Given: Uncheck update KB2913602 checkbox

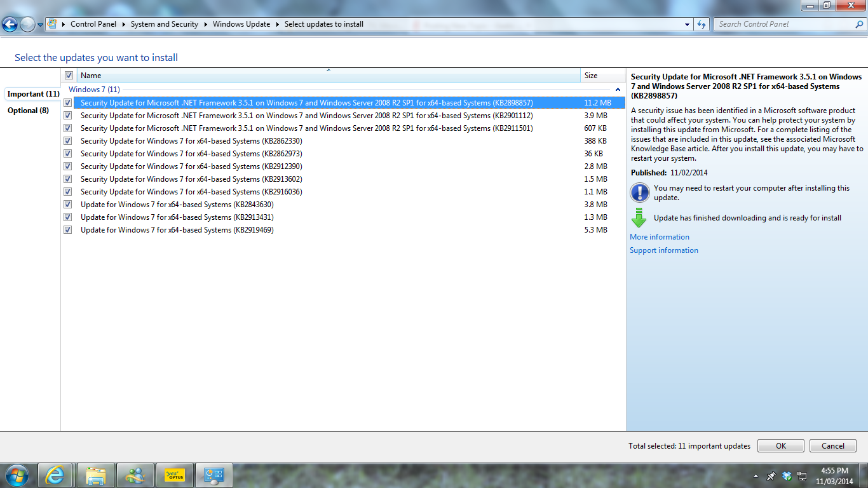Looking at the screenshot, I should [68, 179].
